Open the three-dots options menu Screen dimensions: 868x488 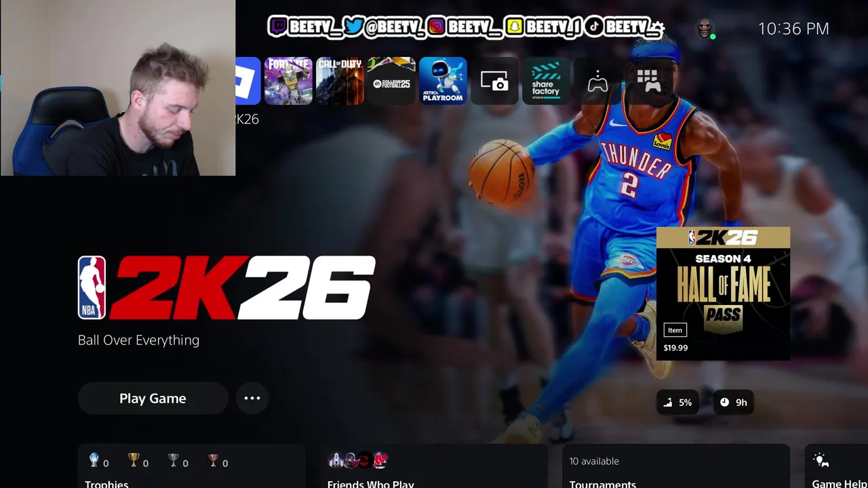click(x=252, y=399)
